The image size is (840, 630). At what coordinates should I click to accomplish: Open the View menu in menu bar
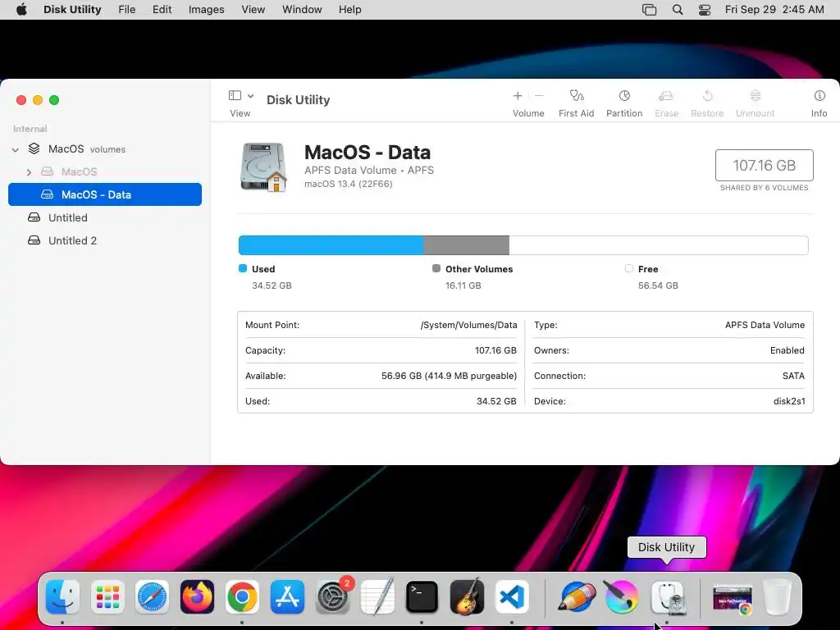coord(253,10)
